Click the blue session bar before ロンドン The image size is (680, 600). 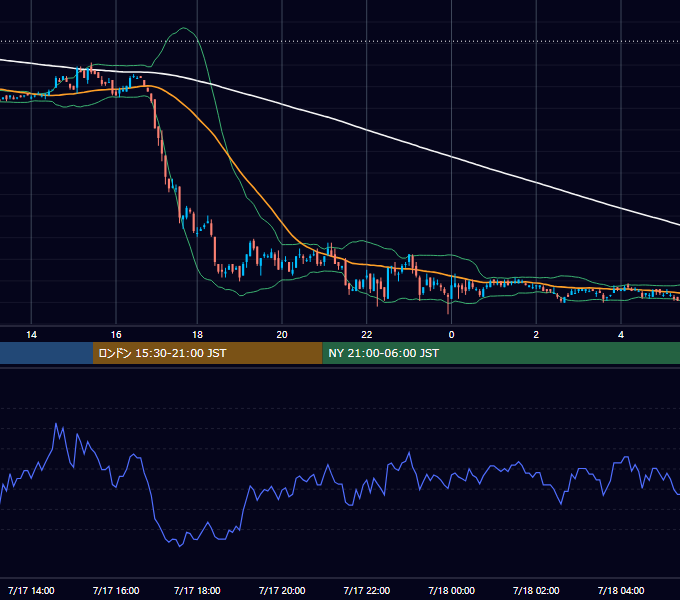[46, 353]
